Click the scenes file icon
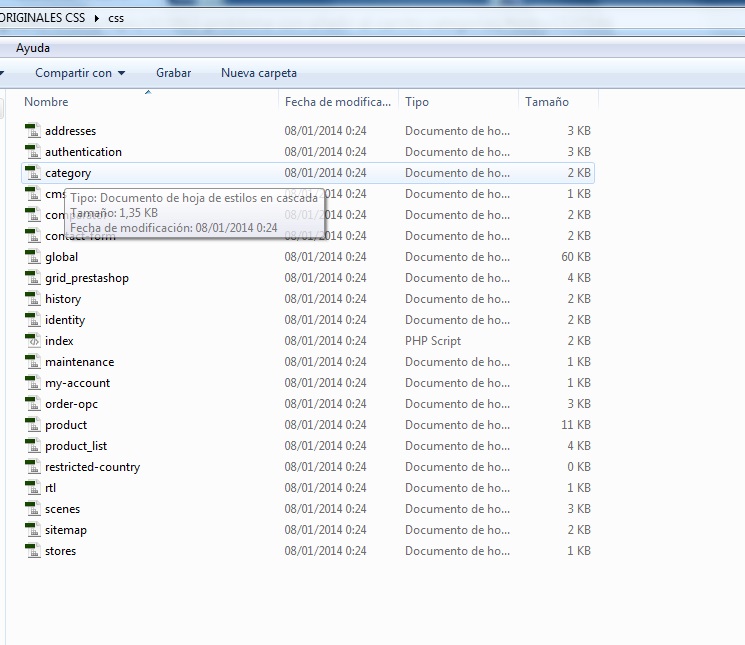The width and height of the screenshot is (745, 645). click(33, 509)
